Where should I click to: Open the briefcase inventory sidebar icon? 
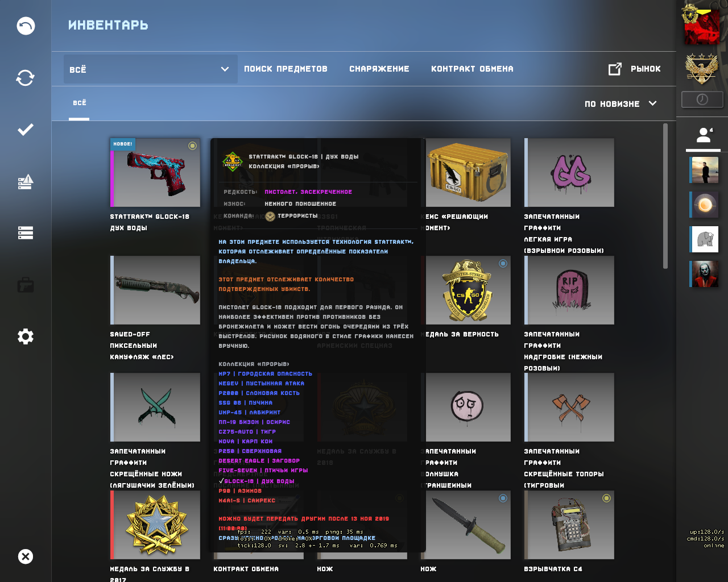(x=26, y=285)
